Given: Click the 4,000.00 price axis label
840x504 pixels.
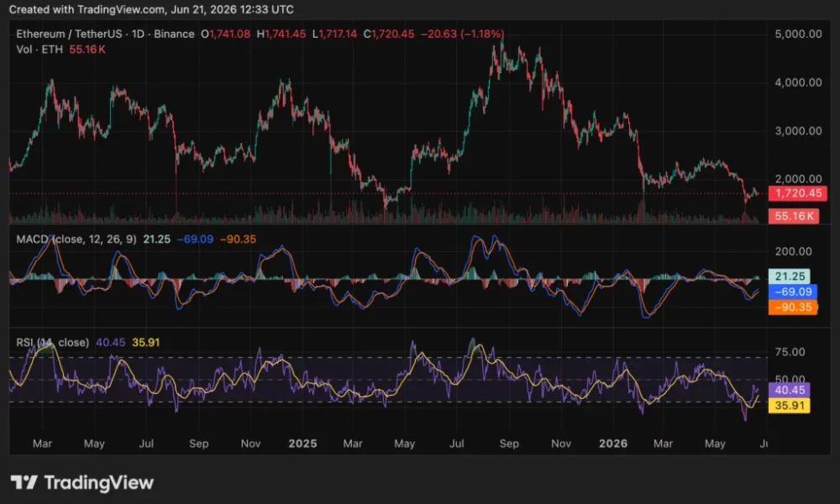Looking at the screenshot, I should click(798, 82).
